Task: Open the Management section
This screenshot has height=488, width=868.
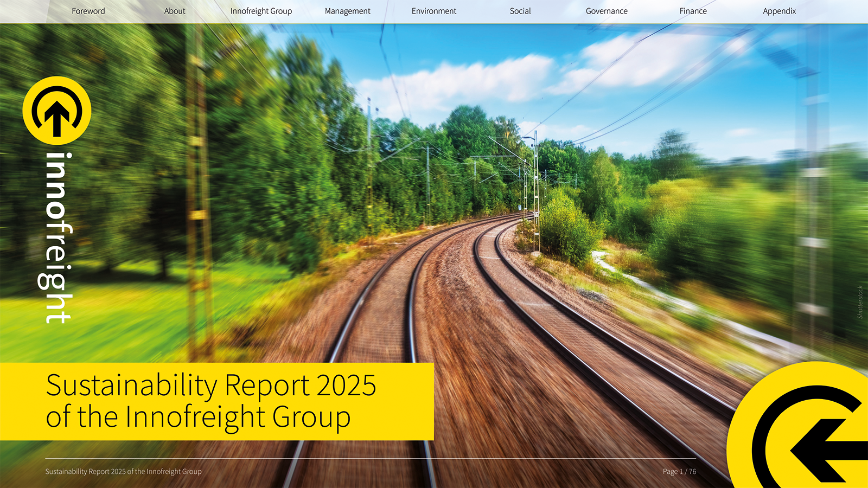Action: (348, 11)
